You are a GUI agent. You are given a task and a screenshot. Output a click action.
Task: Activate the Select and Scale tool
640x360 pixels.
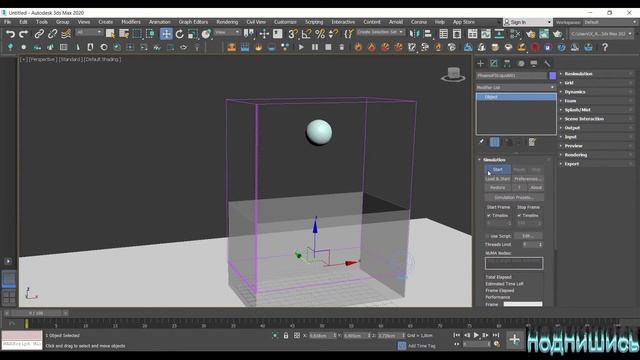coord(193,34)
